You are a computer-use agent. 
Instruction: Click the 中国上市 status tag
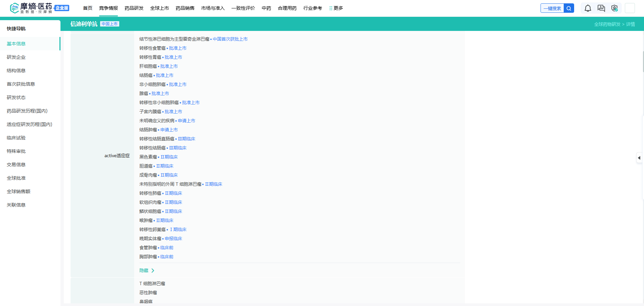(110, 24)
